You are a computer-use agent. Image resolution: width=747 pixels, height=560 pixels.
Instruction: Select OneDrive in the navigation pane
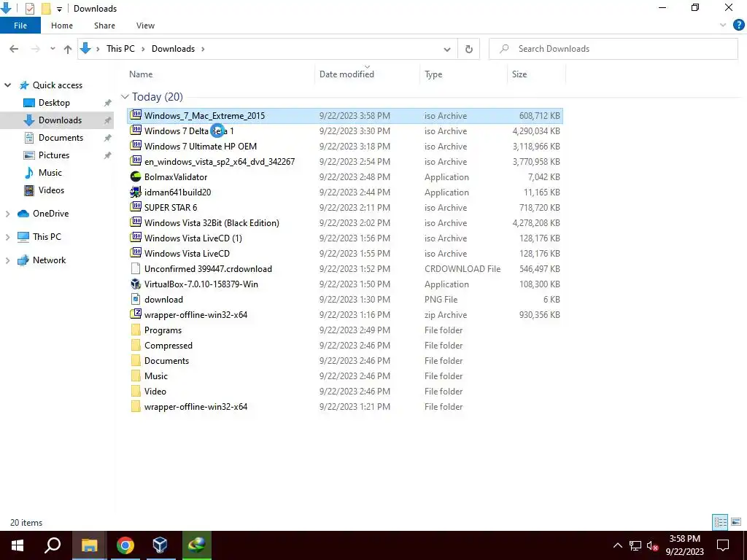tap(50, 214)
